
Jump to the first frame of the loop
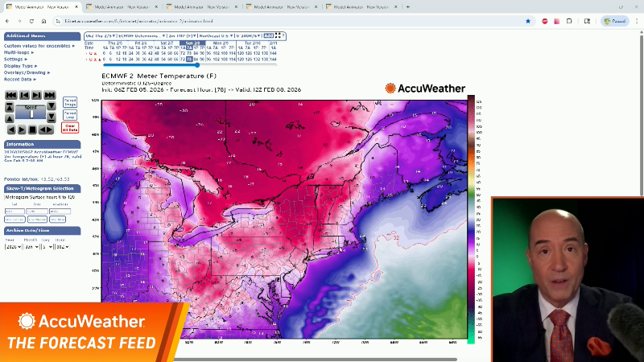(x=10, y=95)
